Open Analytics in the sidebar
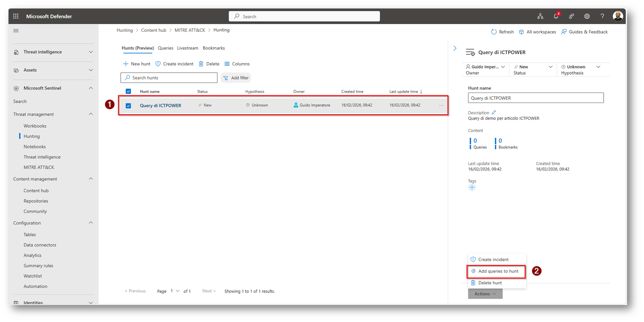This screenshot has height=322, width=644. coord(32,255)
